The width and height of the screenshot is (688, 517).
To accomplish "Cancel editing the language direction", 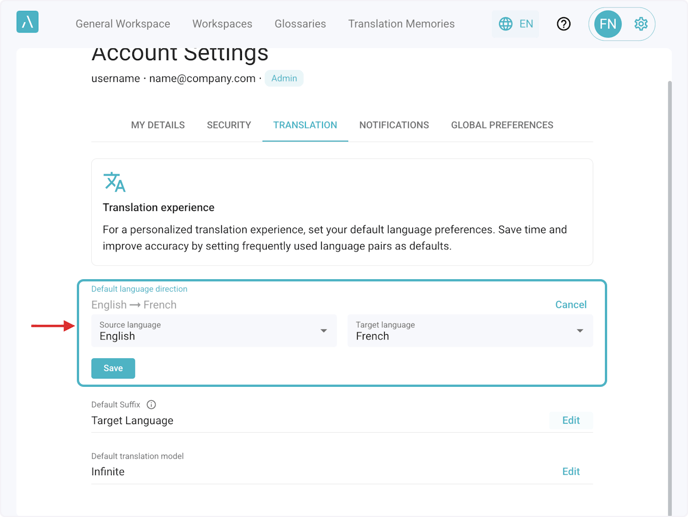I will 571,305.
